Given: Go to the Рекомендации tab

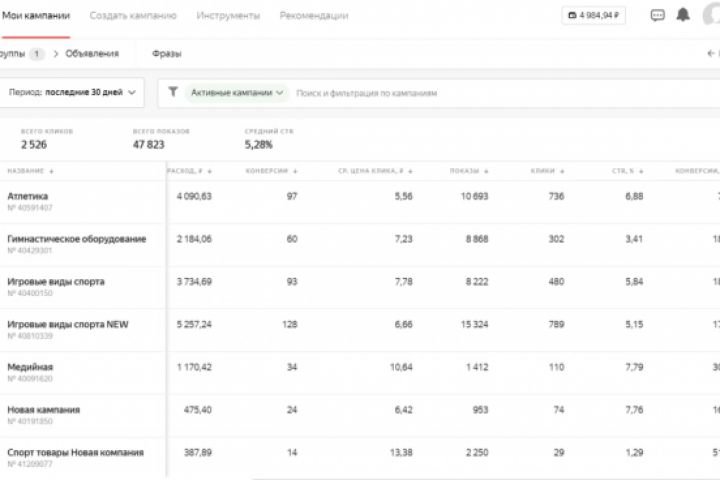Looking at the screenshot, I should [314, 16].
